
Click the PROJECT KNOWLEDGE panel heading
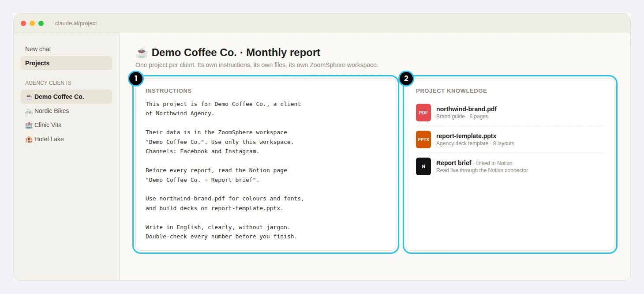451,91
